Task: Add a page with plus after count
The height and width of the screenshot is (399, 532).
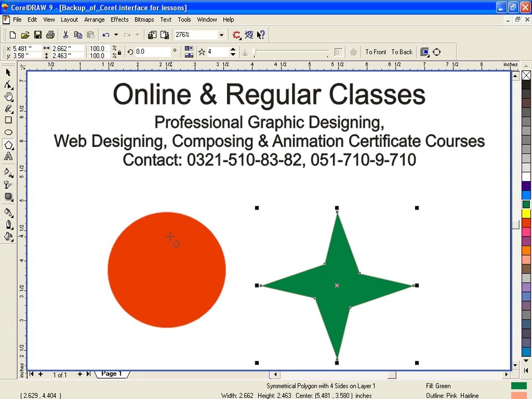Action: point(80,374)
